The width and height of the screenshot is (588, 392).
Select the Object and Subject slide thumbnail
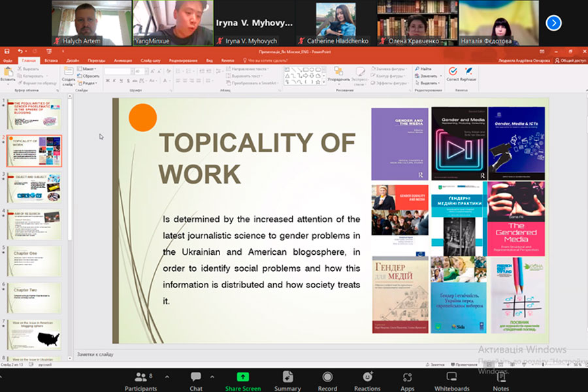pyautogui.click(x=34, y=188)
